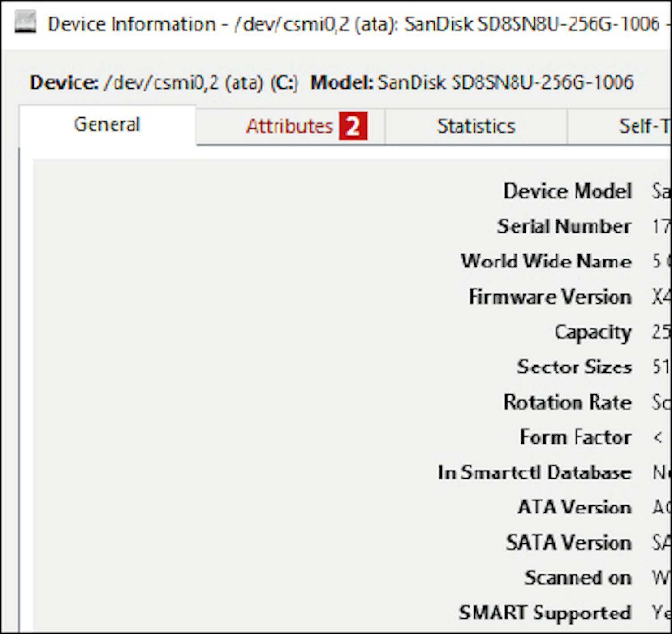672x634 pixels.
Task: Select the Capacity row label
Action: coord(593,332)
